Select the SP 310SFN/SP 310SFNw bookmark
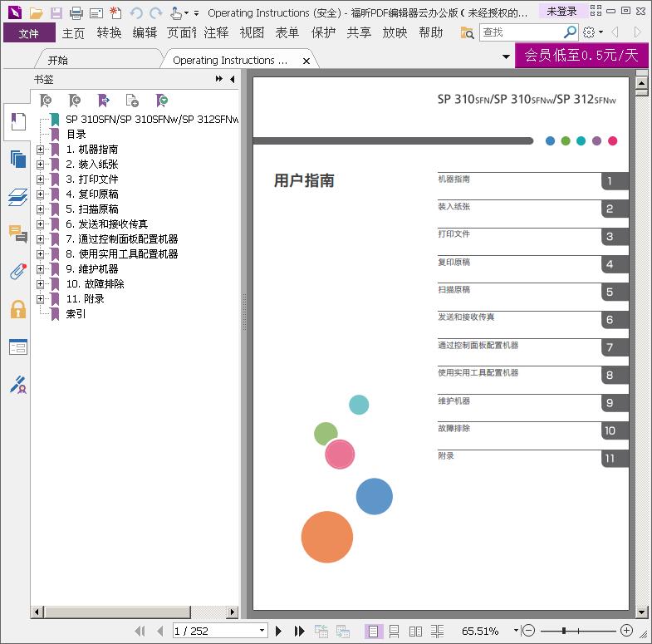This screenshot has height=644, width=652. pyautogui.click(x=152, y=120)
